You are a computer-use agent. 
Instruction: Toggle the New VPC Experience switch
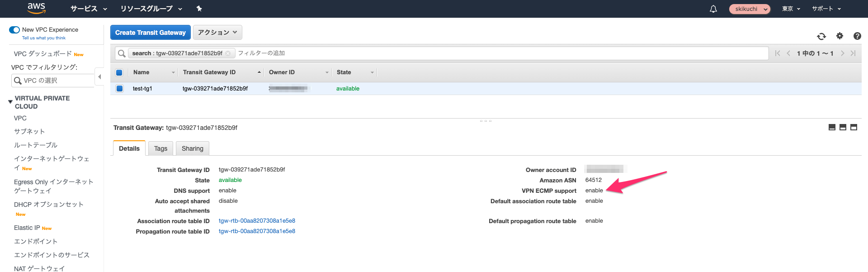pos(14,30)
